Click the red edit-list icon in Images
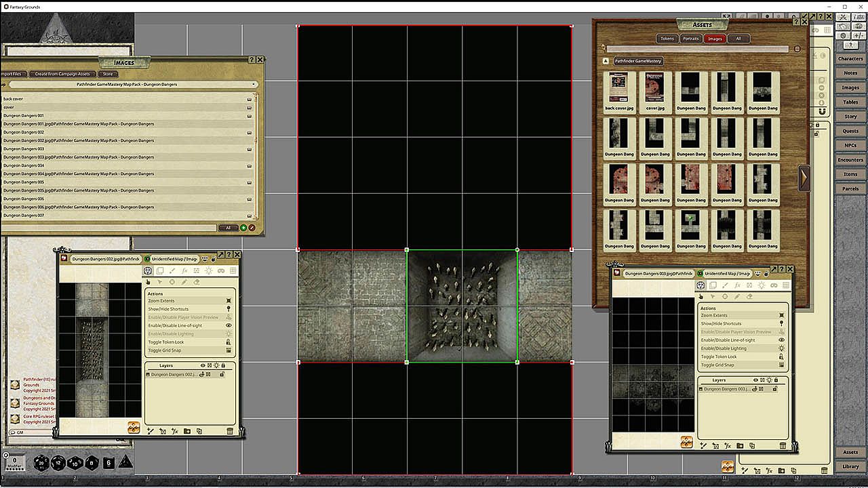The image size is (868, 488). pyautogui.click(x=252, y=228)
